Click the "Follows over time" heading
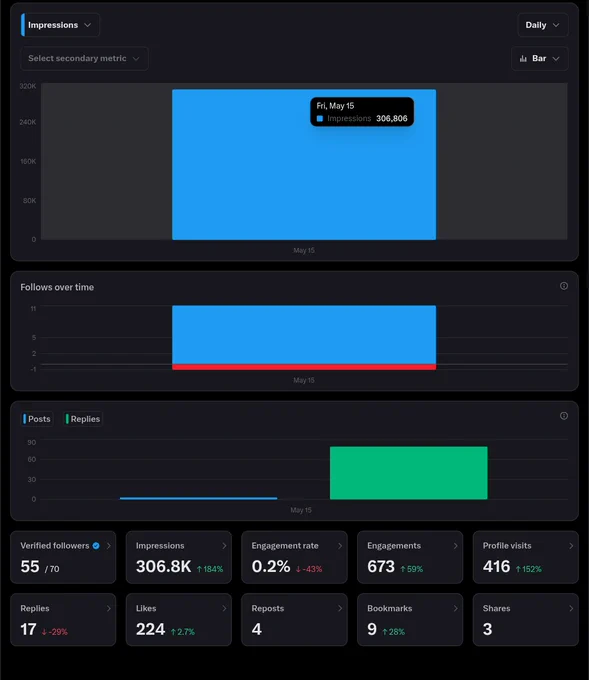Image resolution: width=589 pixels, height=680 pixels. coord(57,287)
